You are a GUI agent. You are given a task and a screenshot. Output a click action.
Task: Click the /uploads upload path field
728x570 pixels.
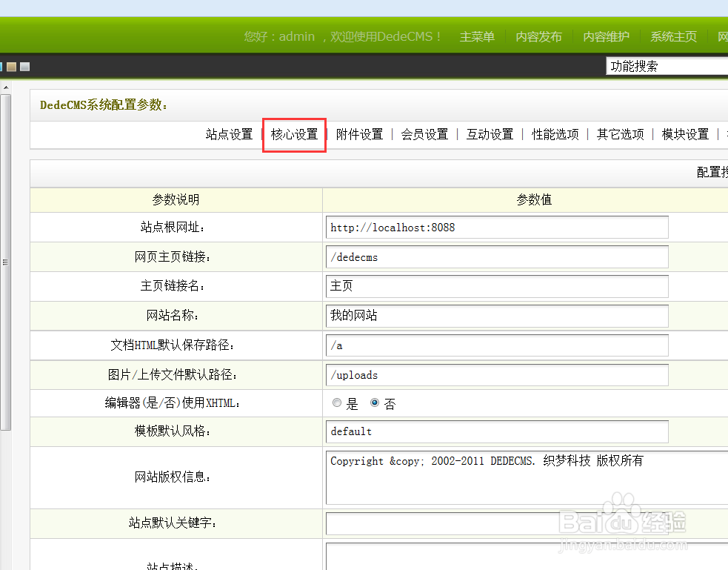(x=497, y=375)
